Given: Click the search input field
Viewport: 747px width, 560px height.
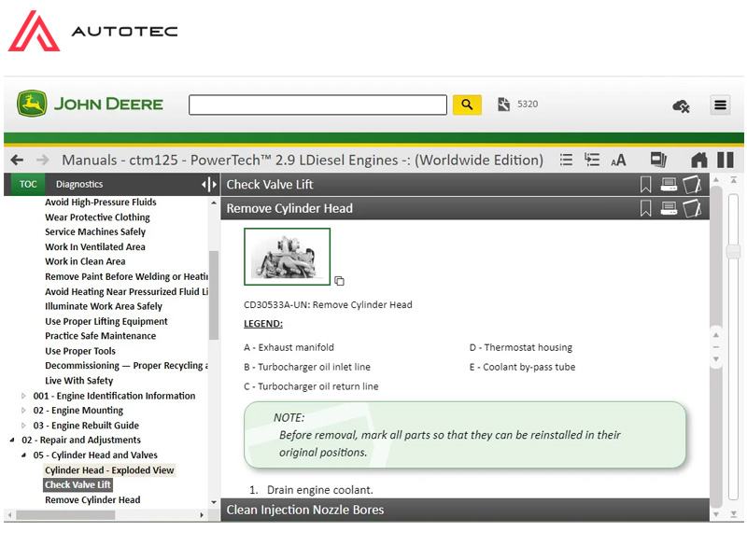Looking at the screenshot, I should (317, 105).
